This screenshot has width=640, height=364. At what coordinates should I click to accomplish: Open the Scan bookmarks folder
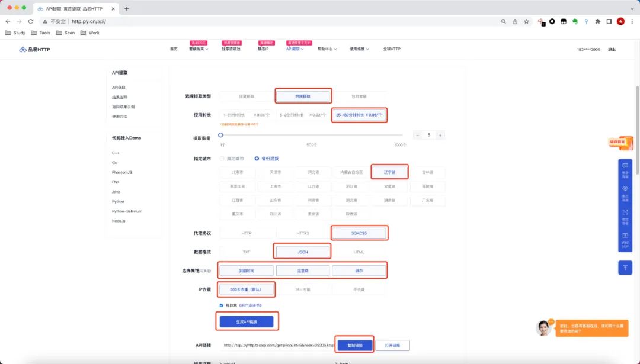point(65,33)
